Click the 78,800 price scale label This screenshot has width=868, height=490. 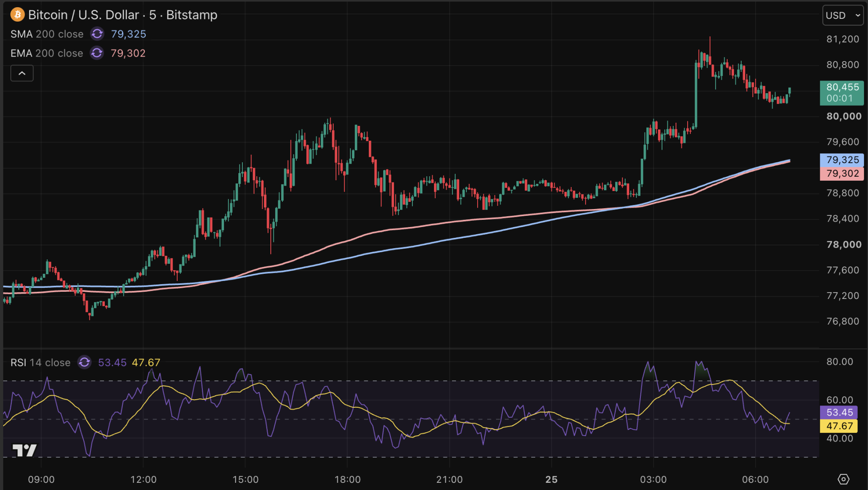coord(843,193)
